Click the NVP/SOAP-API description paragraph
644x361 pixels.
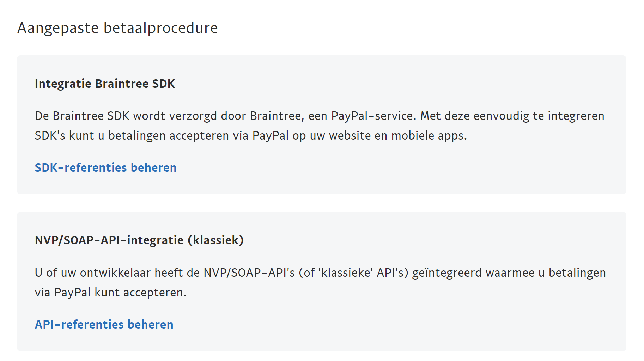[x=320, y=282]
